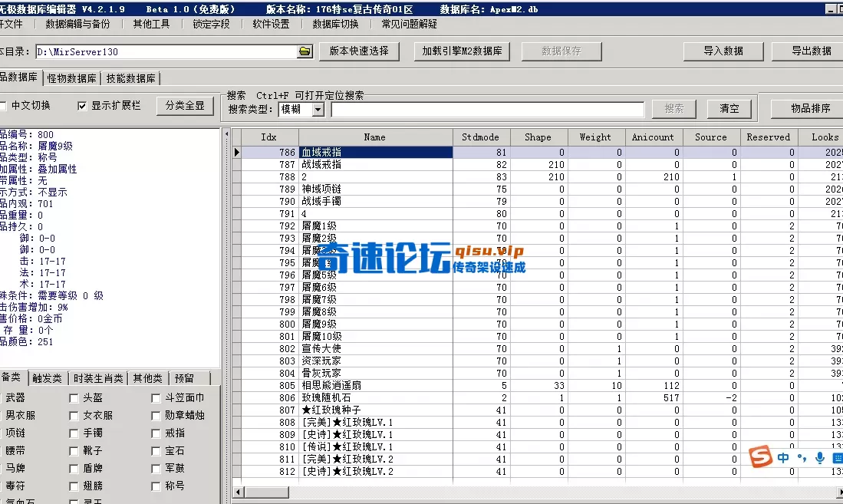Click the 清空 button
Image resolution: width=843 pixels, height=504 pixels.
(x=729, y=109)
